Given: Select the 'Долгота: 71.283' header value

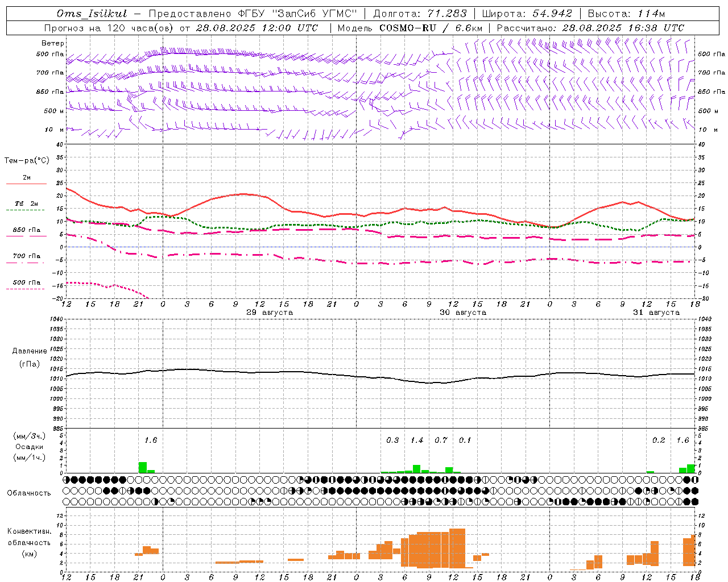Looking at the screenshot, I should (420, 14).
